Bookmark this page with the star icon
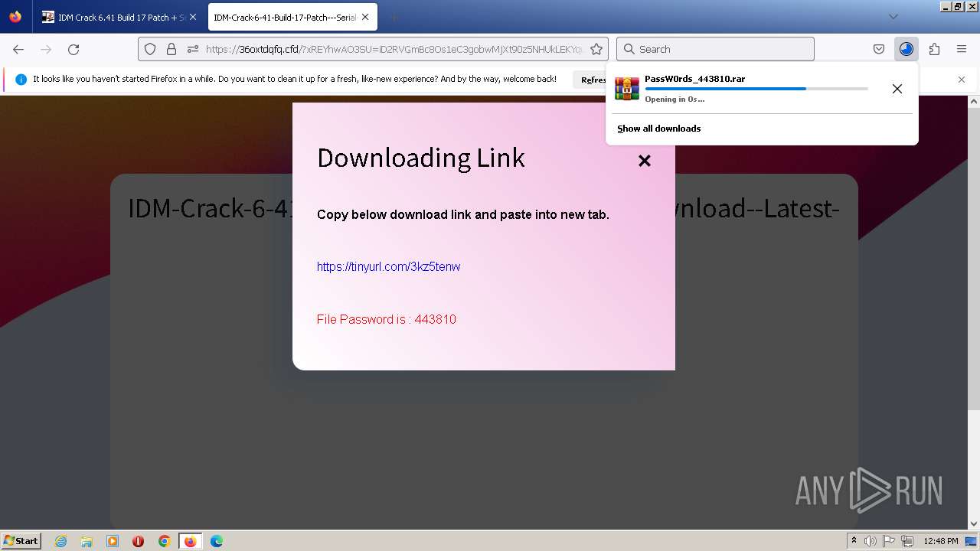This screenshot has width=980, height=551. click(596, 49)
